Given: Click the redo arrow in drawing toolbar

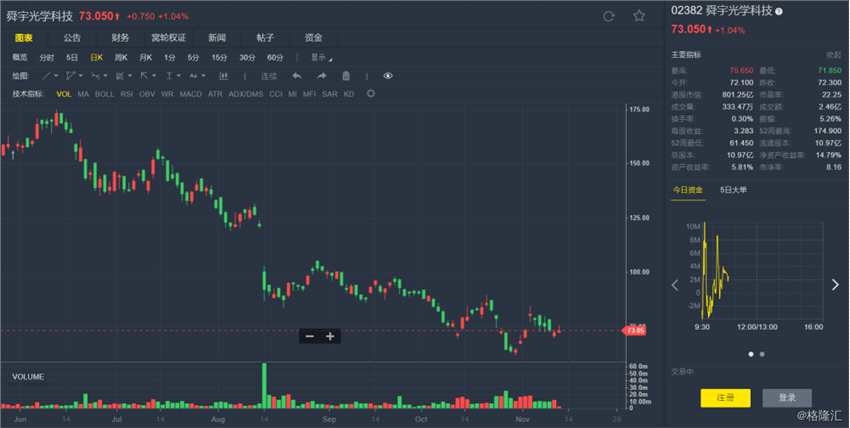Looking at the screenshot, I should coord(321,76).
